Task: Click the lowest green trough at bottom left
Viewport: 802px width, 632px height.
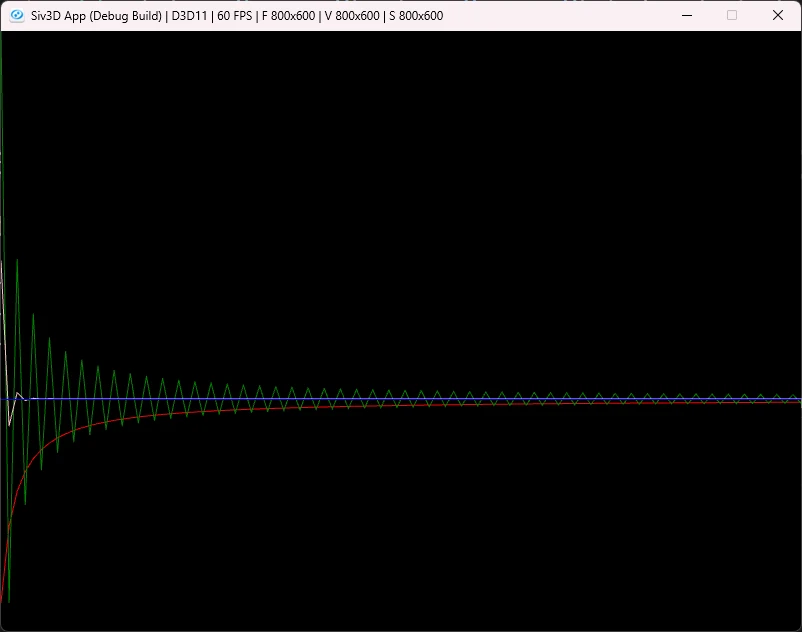Action: click(x=9, y=601)
